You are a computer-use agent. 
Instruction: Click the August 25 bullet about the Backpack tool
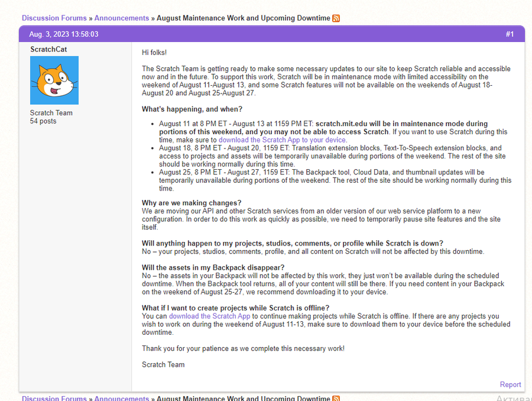point(335,180)
